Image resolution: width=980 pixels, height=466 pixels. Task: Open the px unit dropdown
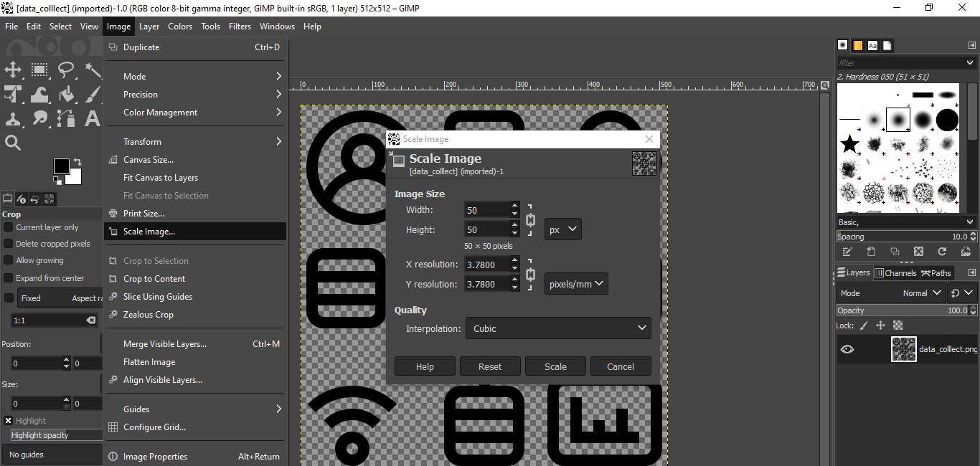pos(563,229)
